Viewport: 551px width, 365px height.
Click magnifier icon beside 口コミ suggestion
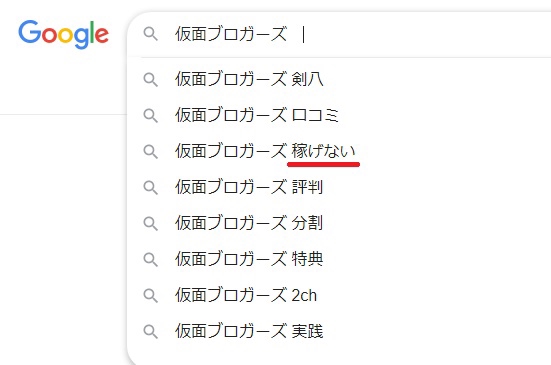click(151, 115)
